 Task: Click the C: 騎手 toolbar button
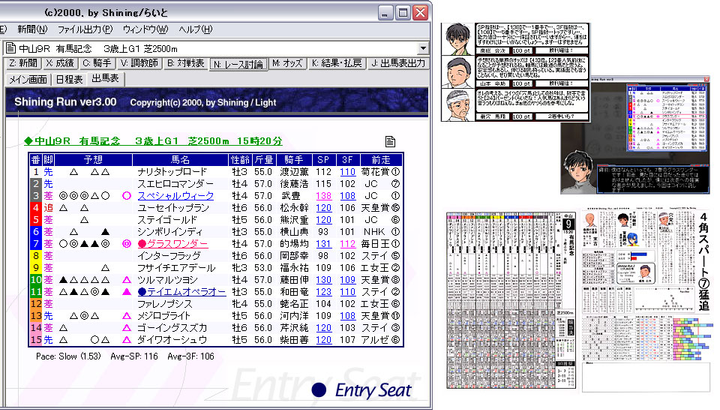coord(97,63)
